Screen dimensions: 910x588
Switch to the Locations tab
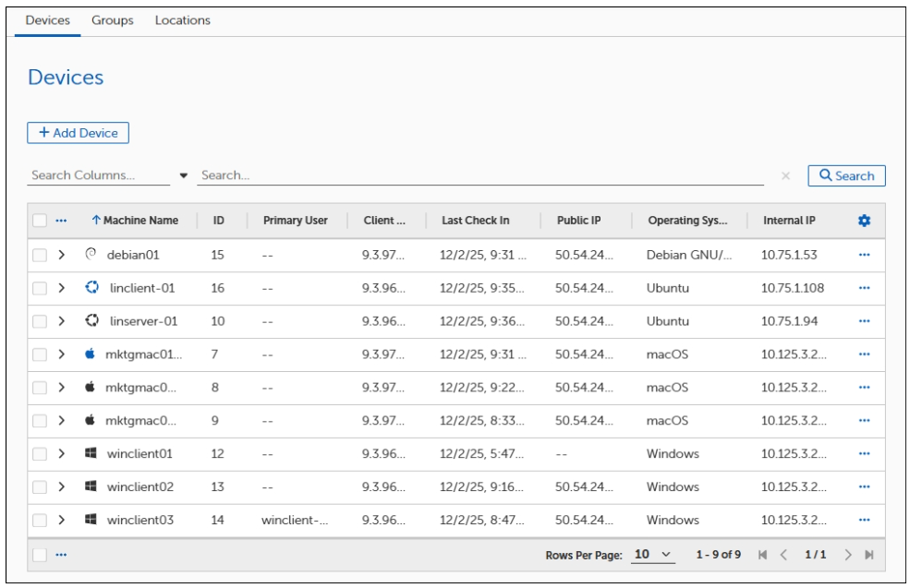[182, 20]
